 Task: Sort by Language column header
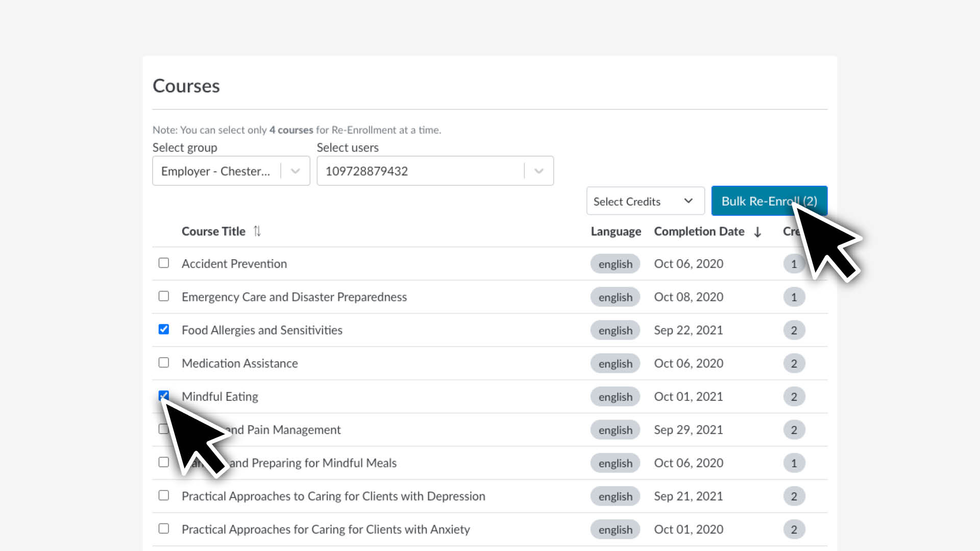[x=616, y=231]
